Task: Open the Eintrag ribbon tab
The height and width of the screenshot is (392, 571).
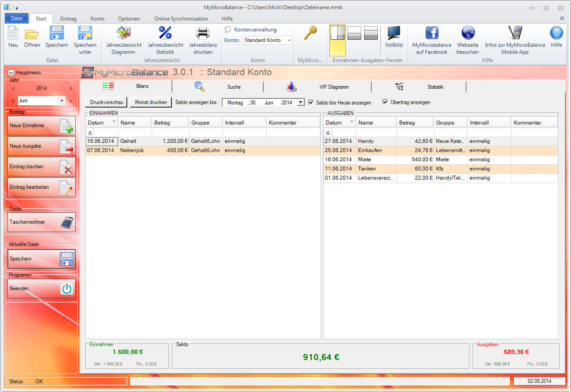Action: (x=68, y=19)
